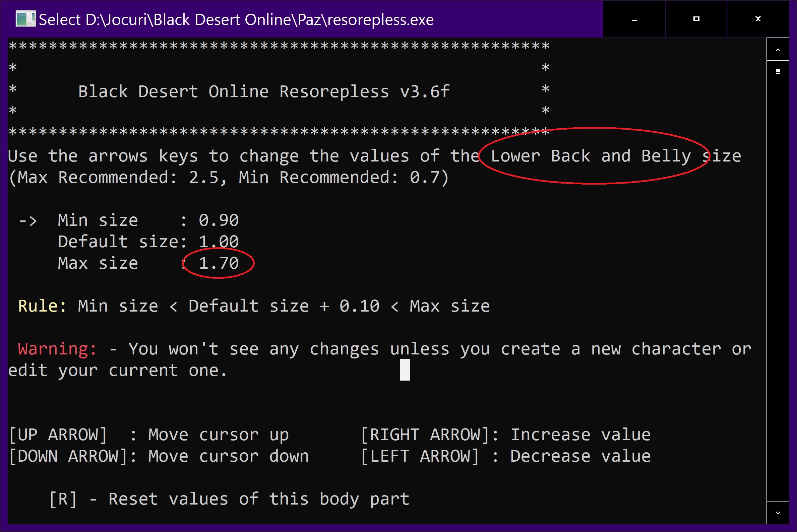Click the white block text cursor
Image resolution: width=797 pixels, height=532 pixels.
coord(405,370)
